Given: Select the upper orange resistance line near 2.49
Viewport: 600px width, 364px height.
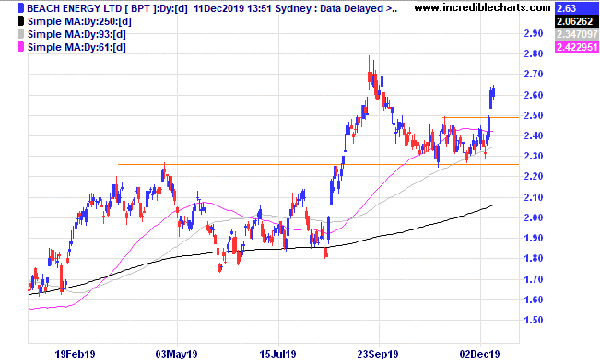Looking at the screenshot, I should click(480, 117).
